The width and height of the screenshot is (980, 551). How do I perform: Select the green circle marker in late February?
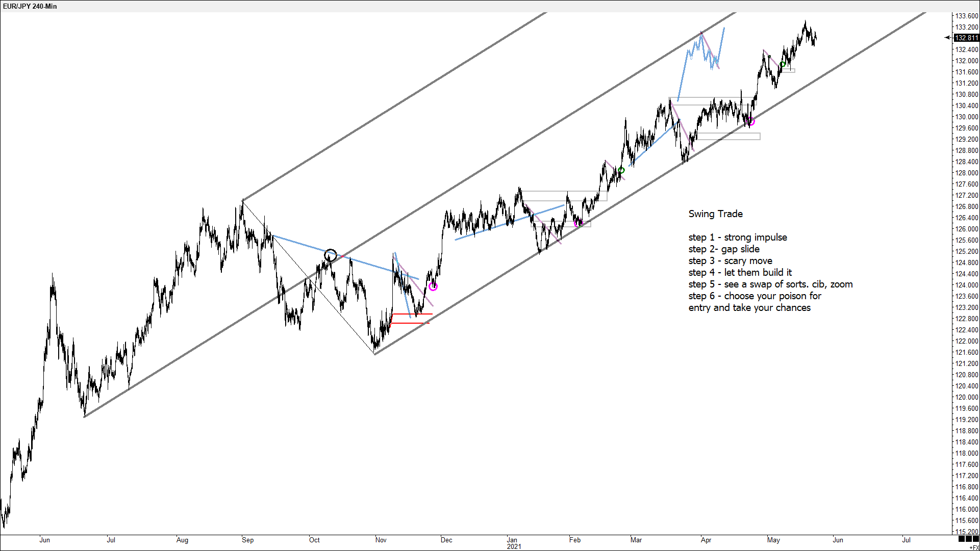621,170
